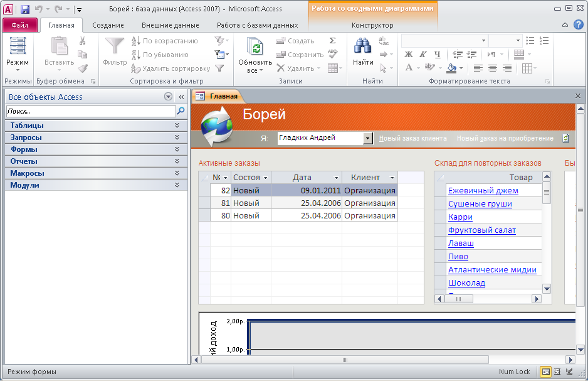Click the Copy icon in Буфер обмена

pos(83,55)
